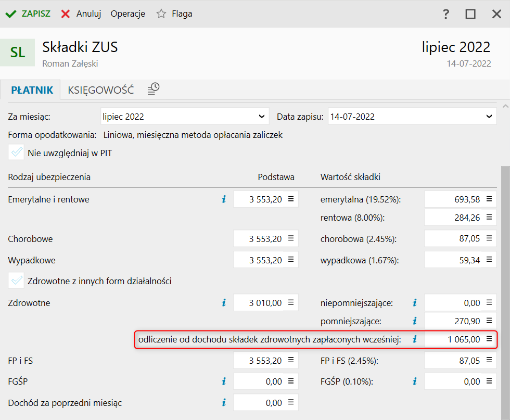Switch to the KSIĘGOWOŚĆ tab
This screenshot has height=420, width=510.
pos(101,90)
